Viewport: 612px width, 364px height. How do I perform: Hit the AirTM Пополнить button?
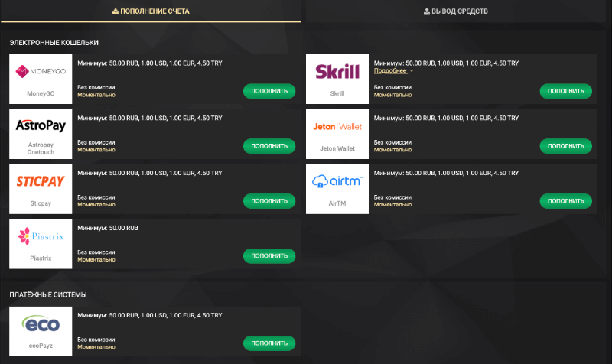[565, 201]
